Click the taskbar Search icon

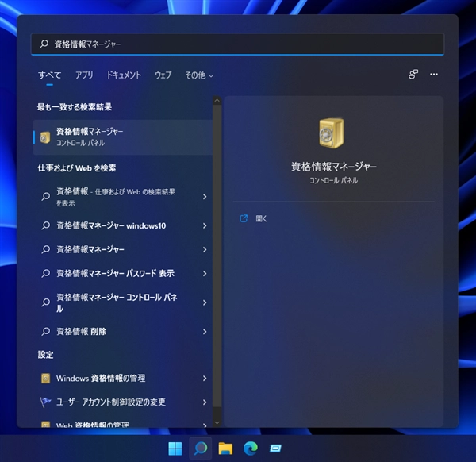coord(201,449)
